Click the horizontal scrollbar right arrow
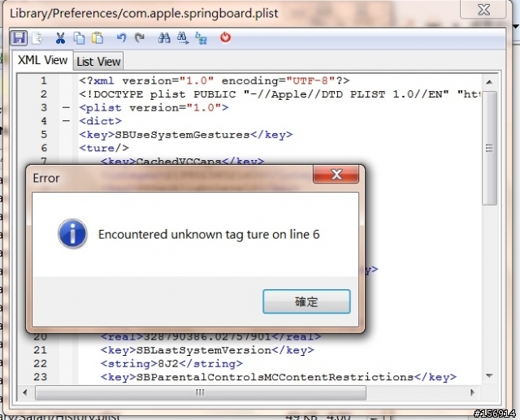520x420 pixels. coord(473,392)
